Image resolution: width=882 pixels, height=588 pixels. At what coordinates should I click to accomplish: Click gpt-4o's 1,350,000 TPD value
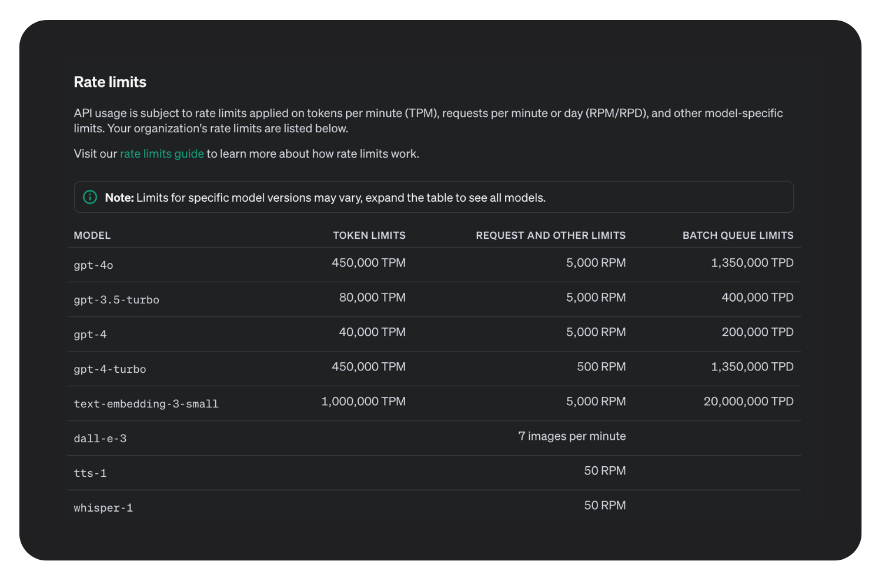[753, 263]
